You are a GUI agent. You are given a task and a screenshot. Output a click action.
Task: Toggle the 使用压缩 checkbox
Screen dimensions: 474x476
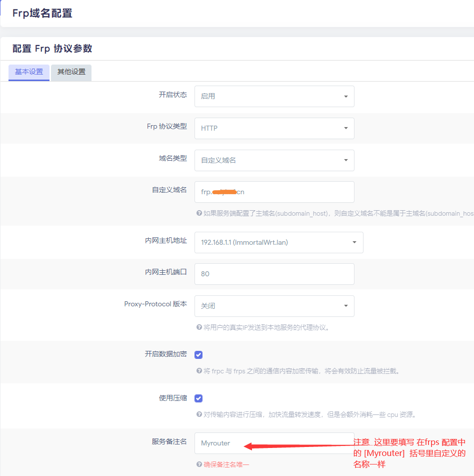click(198, 398)
